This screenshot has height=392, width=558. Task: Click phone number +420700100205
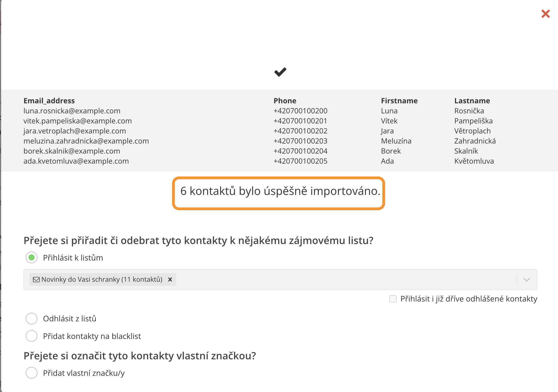coord(300,161)
